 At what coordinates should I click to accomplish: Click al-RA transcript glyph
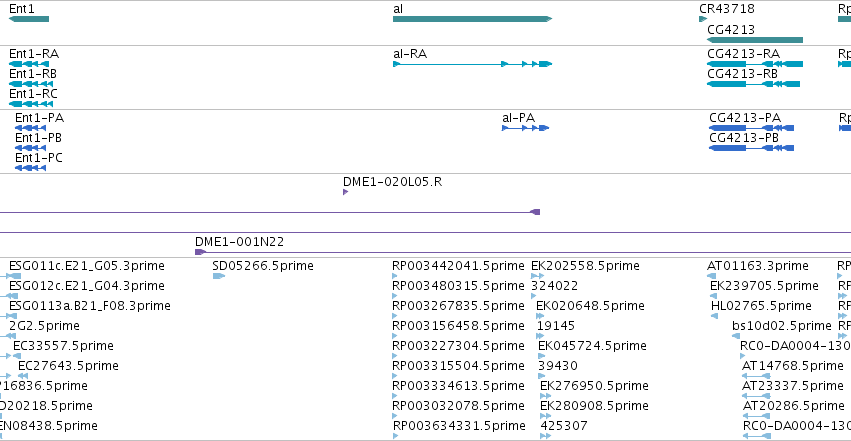(472, 64)
